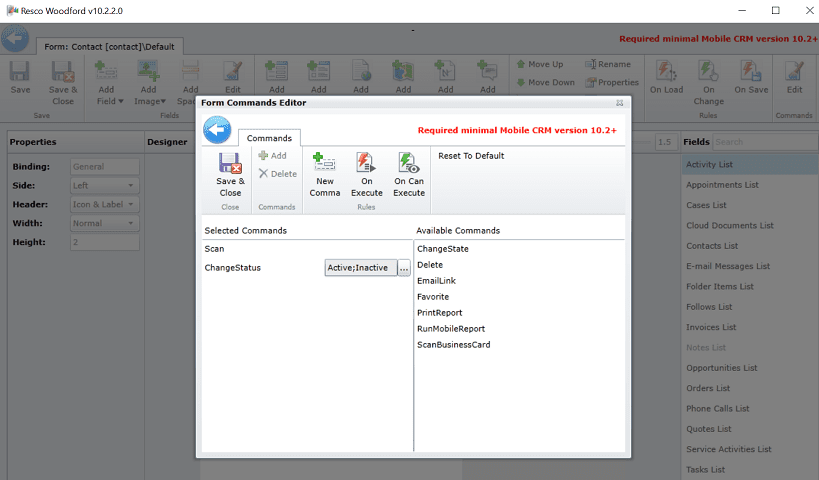Select ScanBusinessCard in Available Commands

pos(453,345)
